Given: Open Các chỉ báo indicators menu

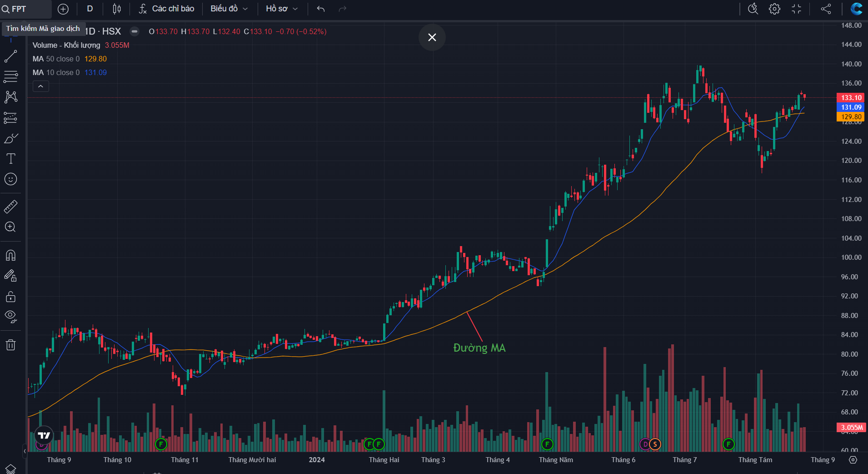Looking at the screenshot, I should point(167,9).
